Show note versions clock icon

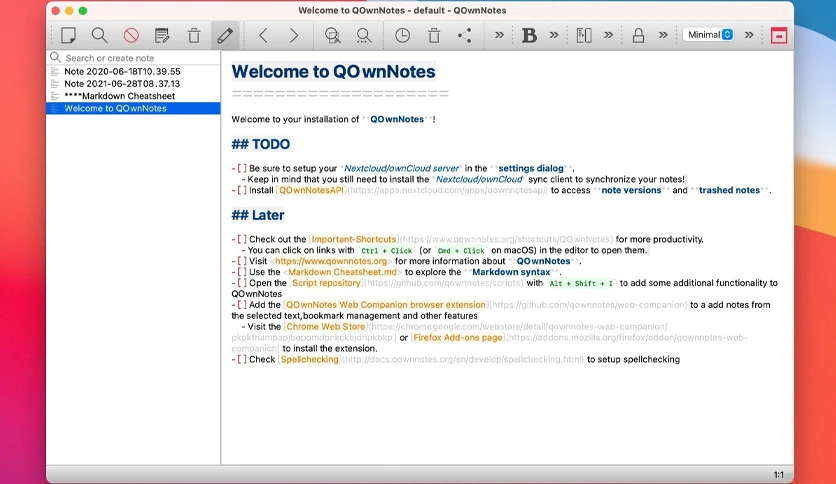click(x=403, y=36)
